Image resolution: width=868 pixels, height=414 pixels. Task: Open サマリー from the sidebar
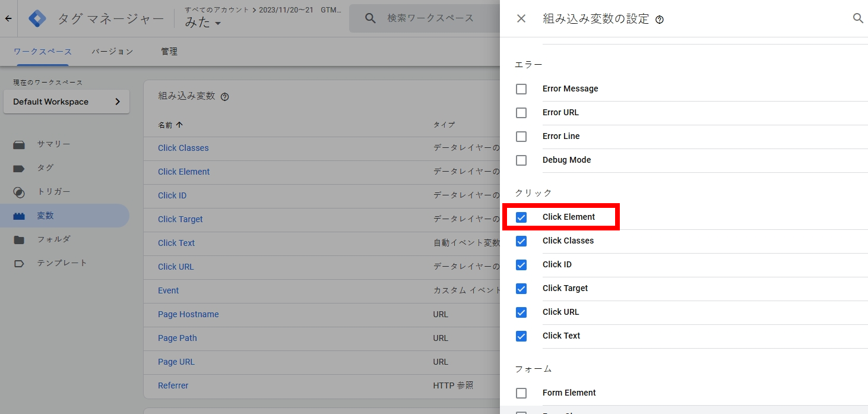53,144
